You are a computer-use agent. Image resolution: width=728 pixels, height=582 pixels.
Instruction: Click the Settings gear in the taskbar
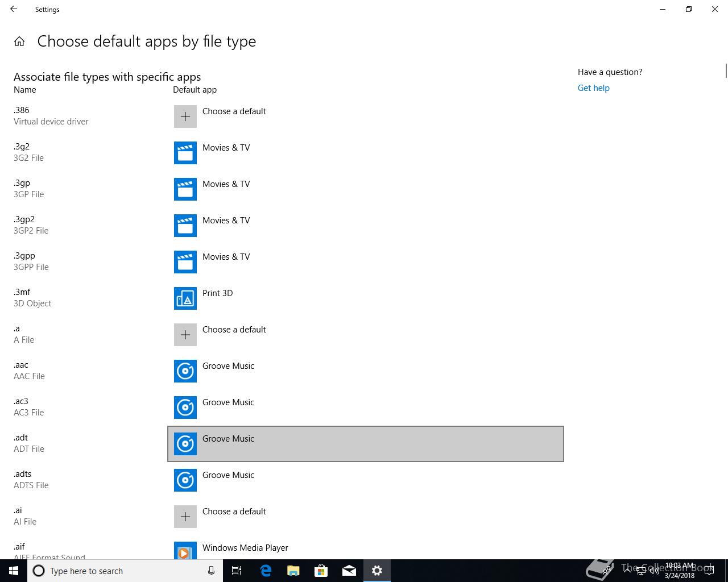coord(377,571)
